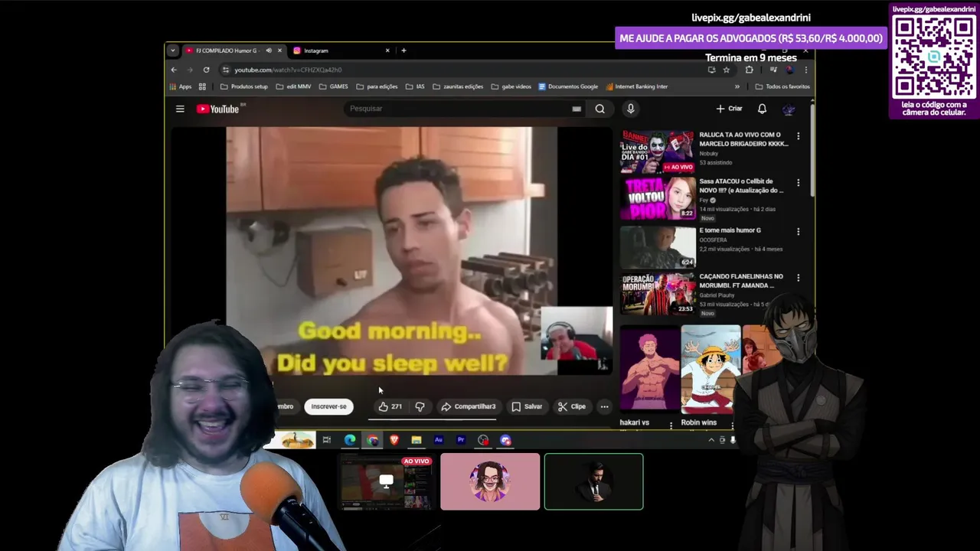This screenshot has height=551, width=980.
Task: Open E tome mais humor G thumbnail
Action: (x=658, y=246)
